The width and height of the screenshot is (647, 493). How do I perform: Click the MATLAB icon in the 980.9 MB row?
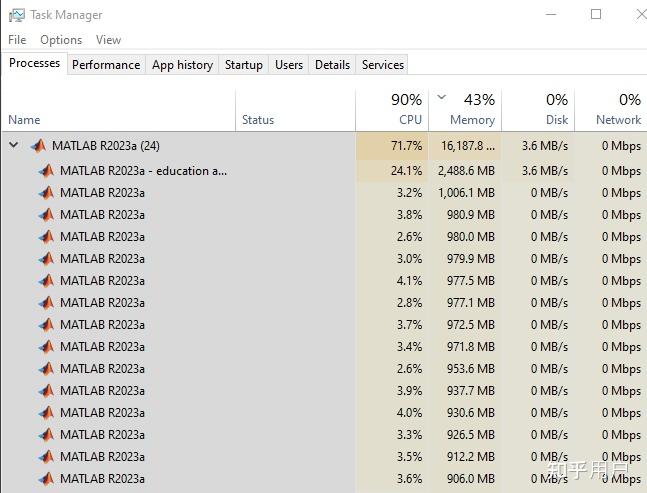[x=46, y=215]
